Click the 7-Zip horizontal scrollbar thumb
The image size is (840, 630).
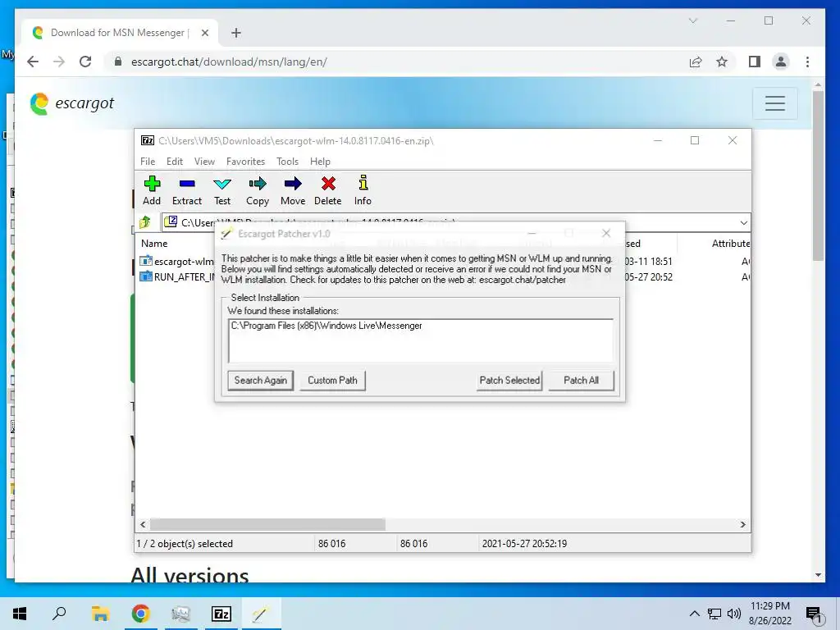[267, 524]
